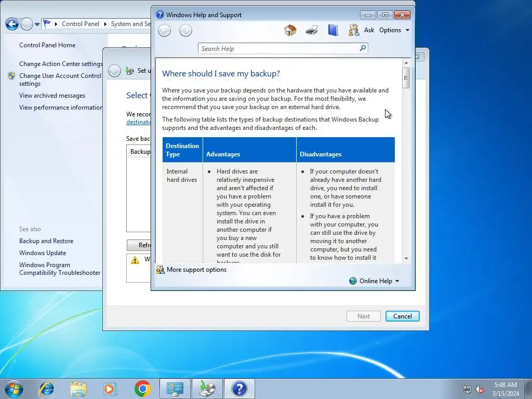Viewport: 532px width, 399px height.
Task: Click warning icon in backup wizard
Action: 135,260
